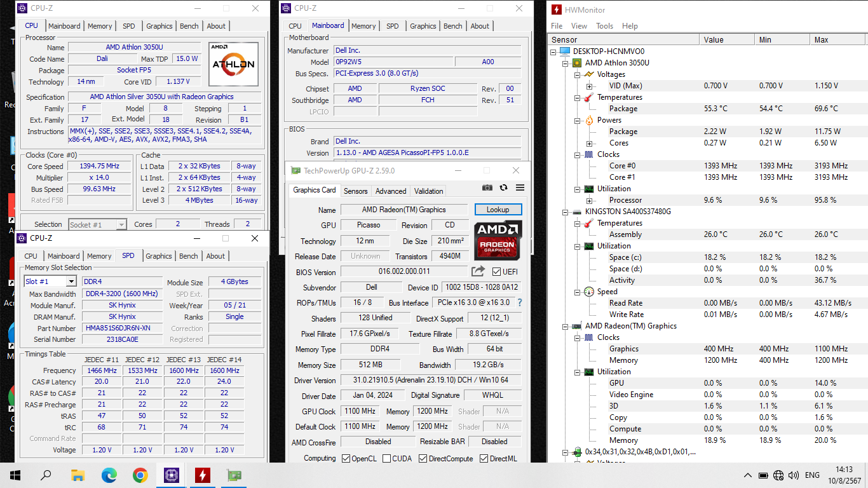Image resolution: width=868 pixels, height=488 pixels.
Task: Click the Lookup button in GPU-Z
Action: coord(498,209)
